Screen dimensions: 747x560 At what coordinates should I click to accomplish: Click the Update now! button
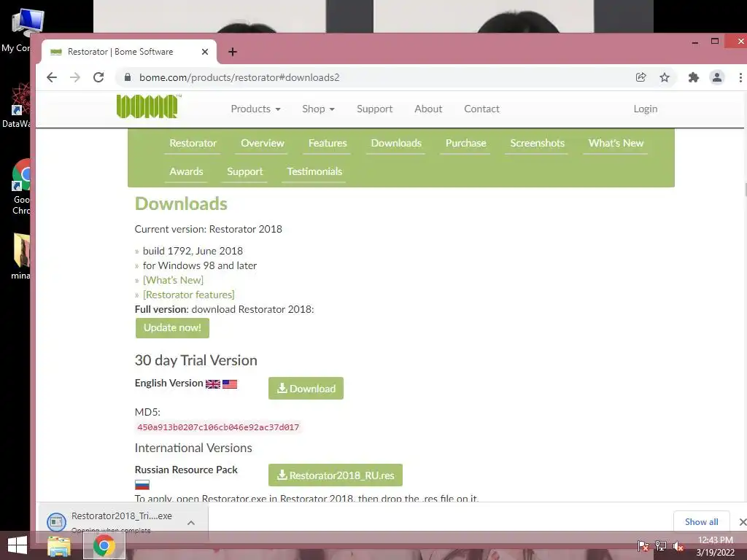[172, 328]
